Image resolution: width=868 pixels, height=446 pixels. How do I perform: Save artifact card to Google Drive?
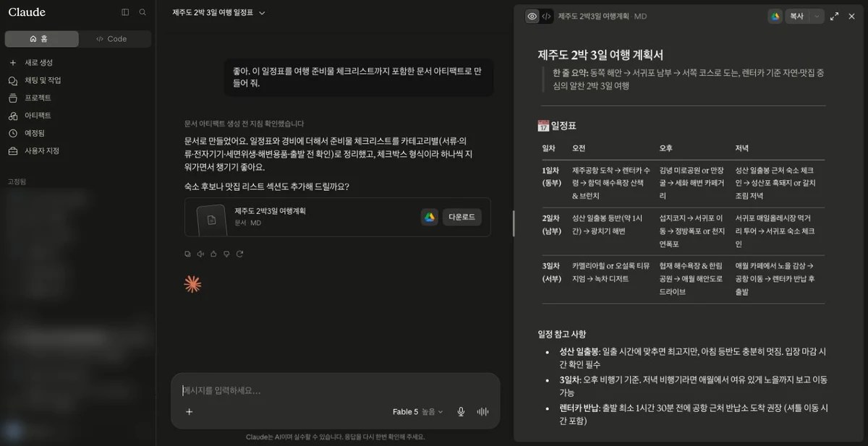[x=430, y=218]
